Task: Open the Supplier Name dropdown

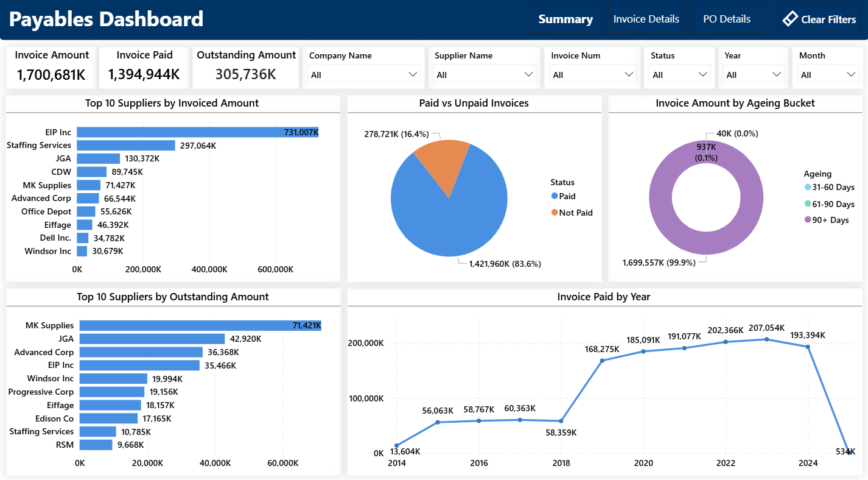Action: coord(485,74)
